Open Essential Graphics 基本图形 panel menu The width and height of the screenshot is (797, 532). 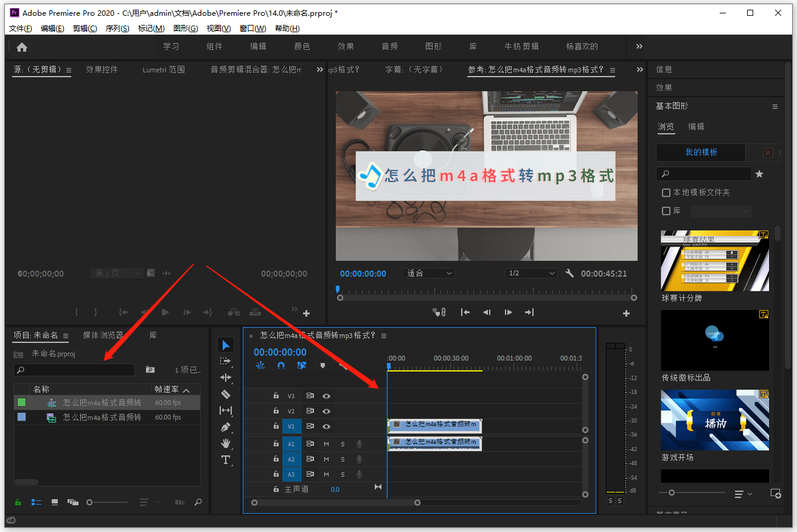(x=775, y=106)
